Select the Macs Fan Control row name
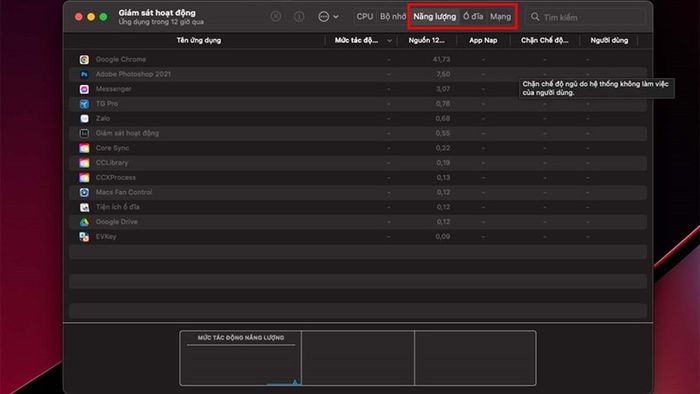The width and height of the screenshot is (700, 394). click(124, 192)
